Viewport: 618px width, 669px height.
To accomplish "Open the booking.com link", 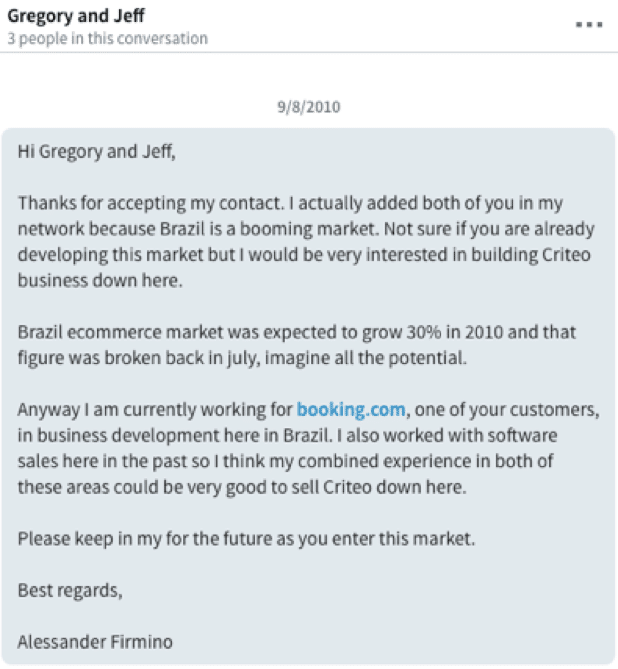I will (x=350, y=410).
